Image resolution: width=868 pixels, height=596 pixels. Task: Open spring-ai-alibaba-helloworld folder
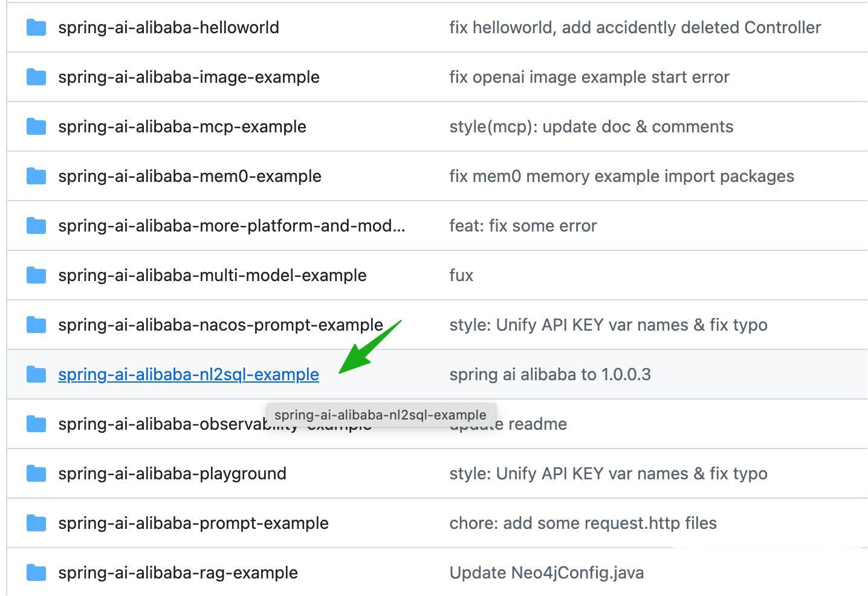pos(168,27)
